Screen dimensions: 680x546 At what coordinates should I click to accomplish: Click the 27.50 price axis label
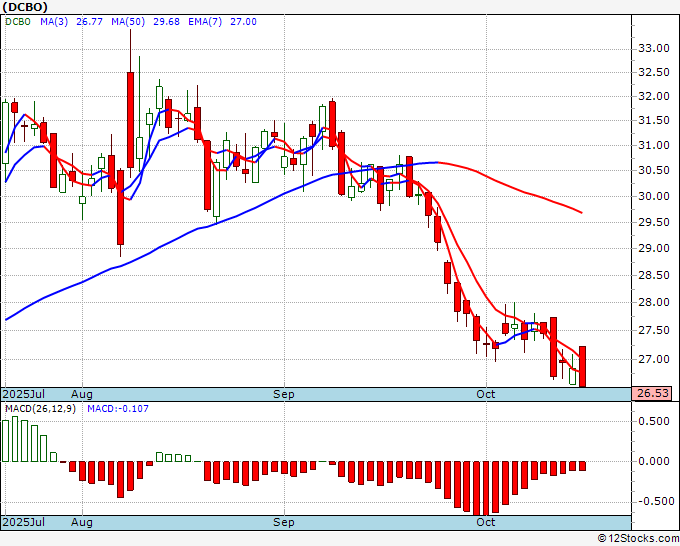pyautogui.click(x=654, y=330)
